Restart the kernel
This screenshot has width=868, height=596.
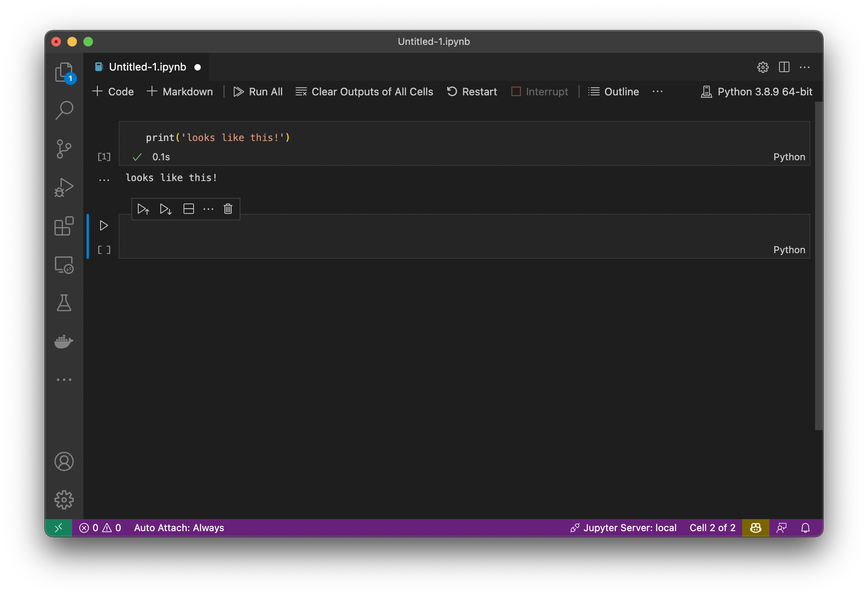(x=472, y=92)
